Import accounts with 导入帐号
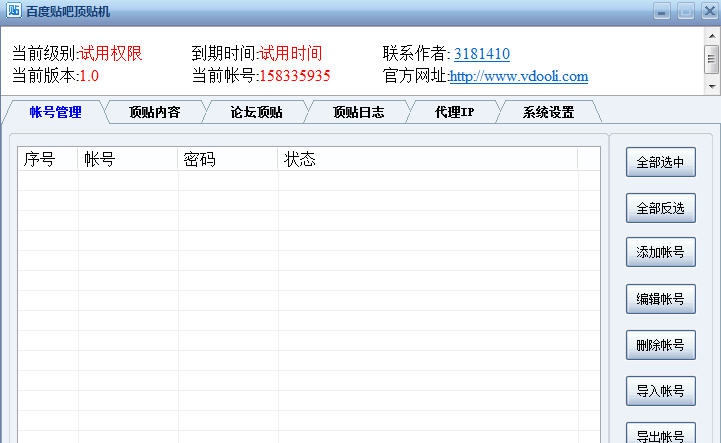The width and height of the screenshot is (721, 443). point(660,391)
